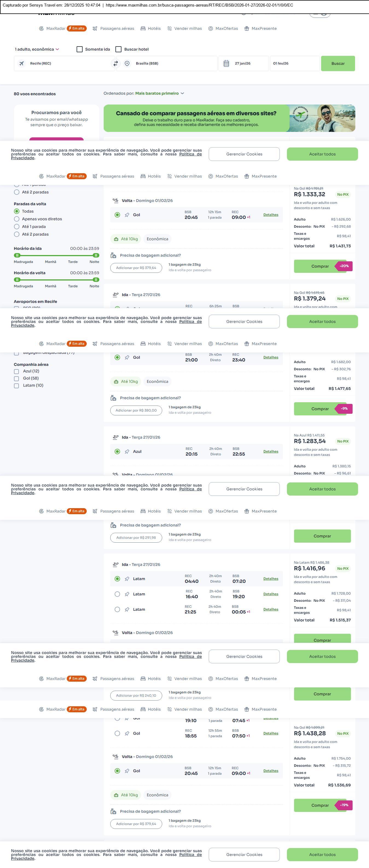Open the 1 adulto, econômica dropdown
The height and width of the screenshot is (868, 369).
(37, 49)
